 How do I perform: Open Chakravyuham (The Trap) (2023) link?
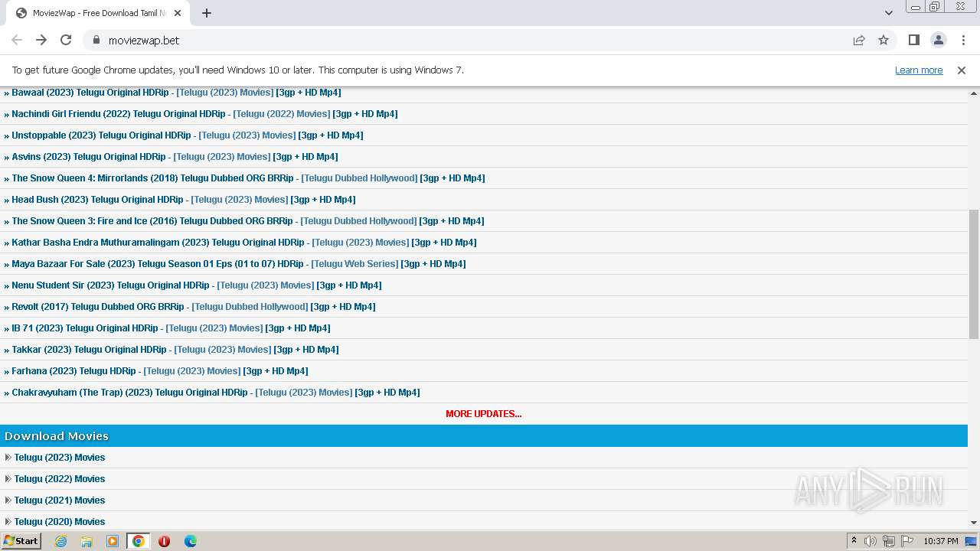[x=129, y=392]
